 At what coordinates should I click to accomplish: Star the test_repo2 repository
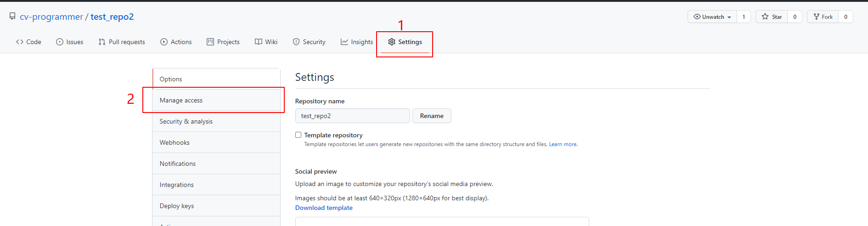pyautogui.click(x=772, y=17)
